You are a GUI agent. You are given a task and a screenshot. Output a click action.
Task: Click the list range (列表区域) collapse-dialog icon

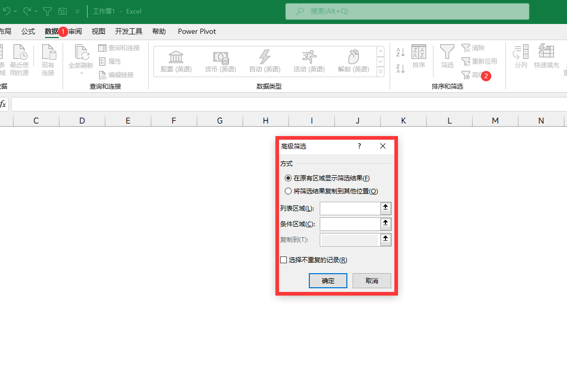(386, 209)
